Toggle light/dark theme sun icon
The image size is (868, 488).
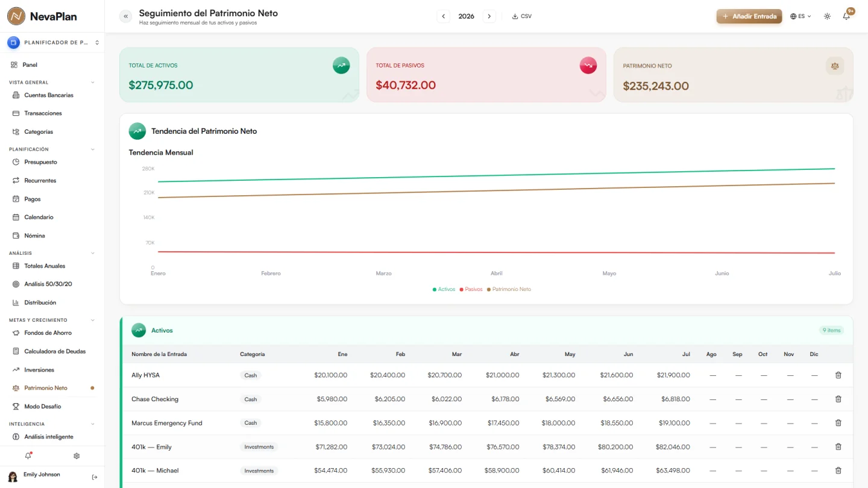click(x=827, y=16)
